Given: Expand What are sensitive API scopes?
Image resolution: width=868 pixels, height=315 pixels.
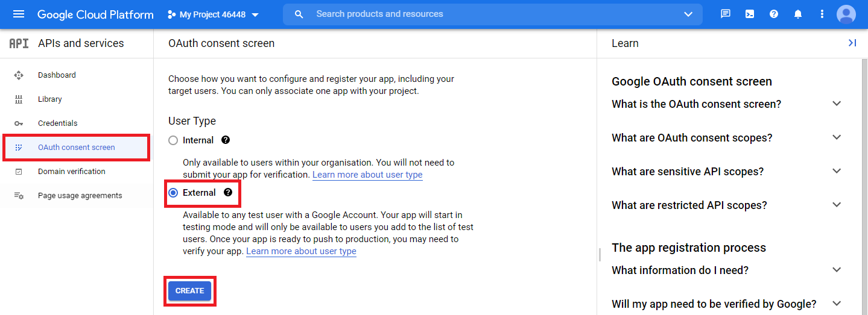Looking at the screenshot, I should [x=726, y=172].
